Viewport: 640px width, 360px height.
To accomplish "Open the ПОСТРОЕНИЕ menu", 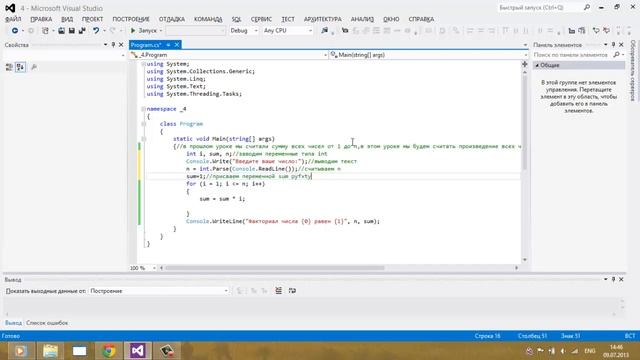I will click(131, 19).
